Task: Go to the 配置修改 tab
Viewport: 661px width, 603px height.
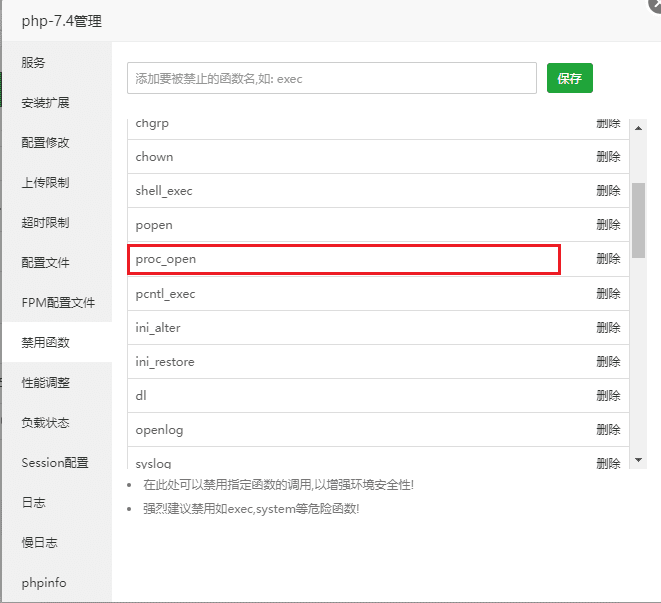Action: point(46,142)
